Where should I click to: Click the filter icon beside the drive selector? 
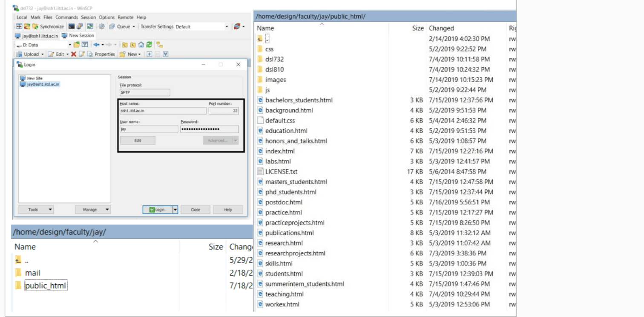85,45
